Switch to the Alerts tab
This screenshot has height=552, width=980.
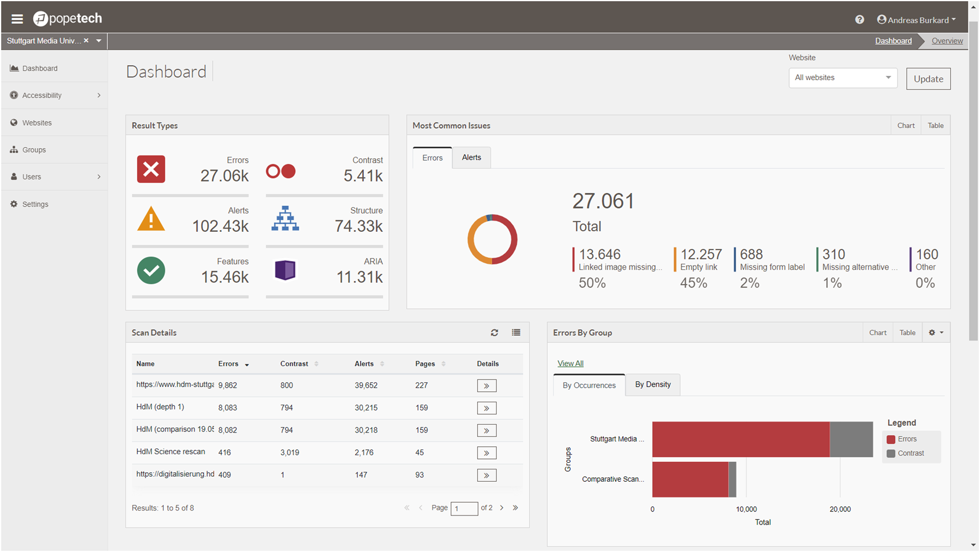coord(471,158)
